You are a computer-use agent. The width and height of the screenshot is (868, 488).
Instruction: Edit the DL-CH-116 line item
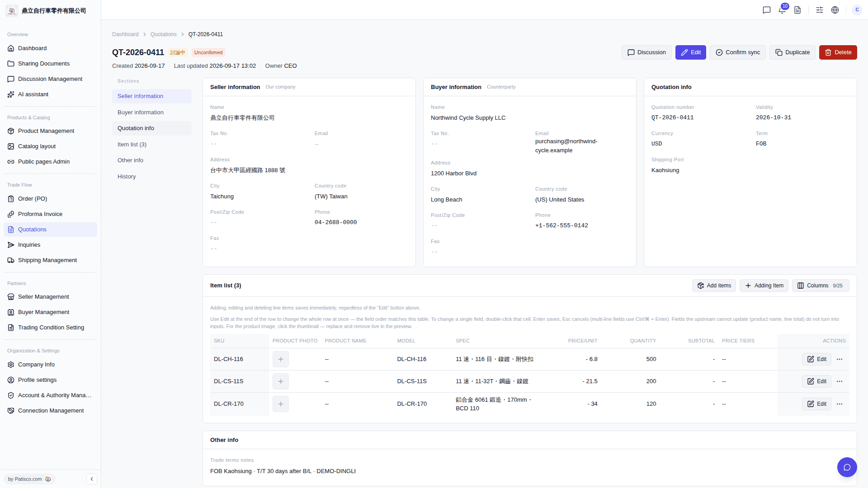tap(816, 359)
